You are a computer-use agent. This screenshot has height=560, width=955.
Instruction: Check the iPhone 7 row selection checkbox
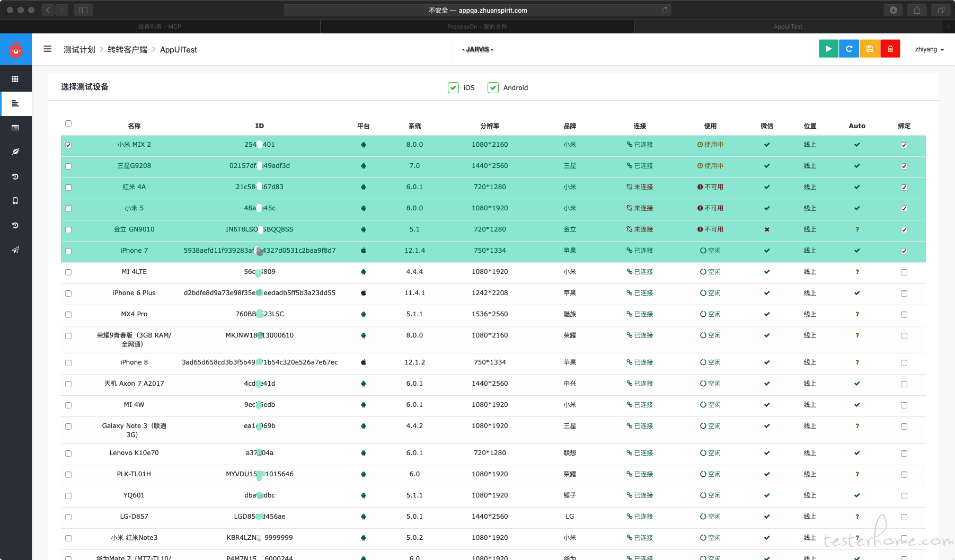(x=68, y=251)
